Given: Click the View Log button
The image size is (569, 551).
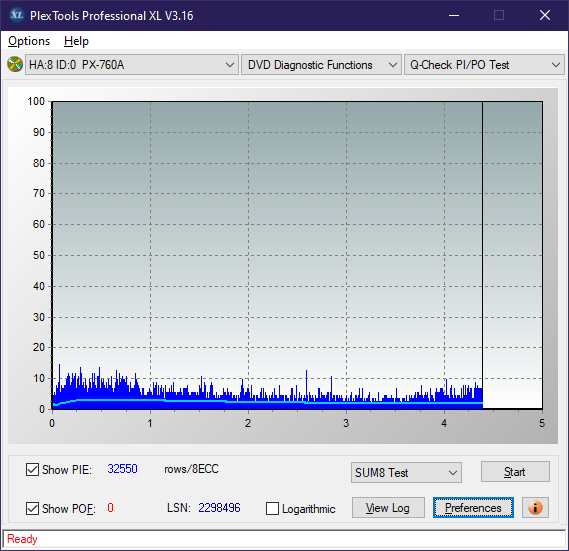Looking at the screenshot, I should coord(388,507).
